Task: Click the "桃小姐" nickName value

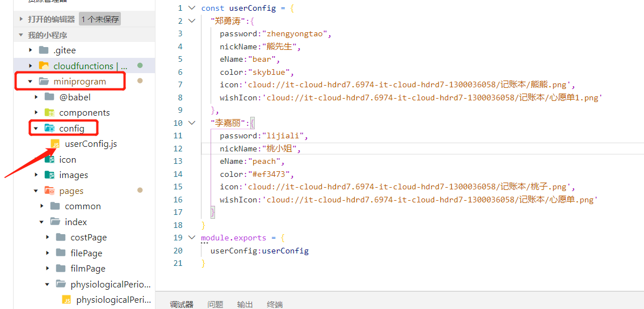Action: point(279,149)
